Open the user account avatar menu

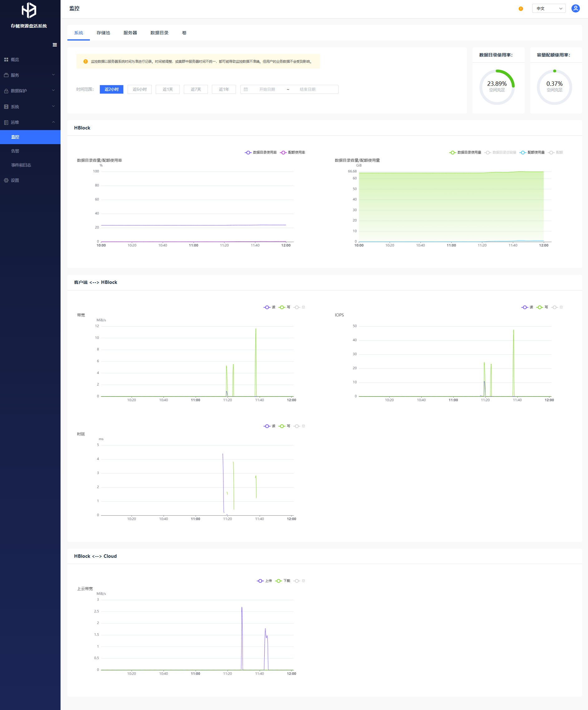click(x=576, y=8)
